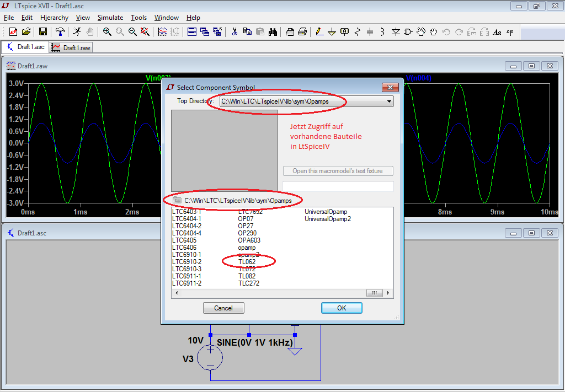Select LTC6911-2 in the component list
Viewport: 565px width, 392px height.
186,283
